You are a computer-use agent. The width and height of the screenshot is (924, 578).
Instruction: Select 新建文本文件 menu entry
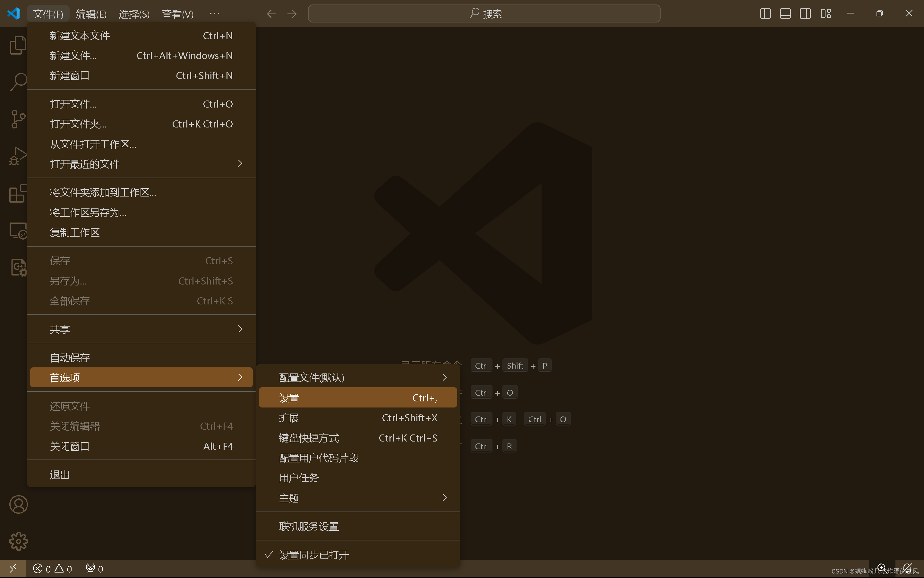141,36
